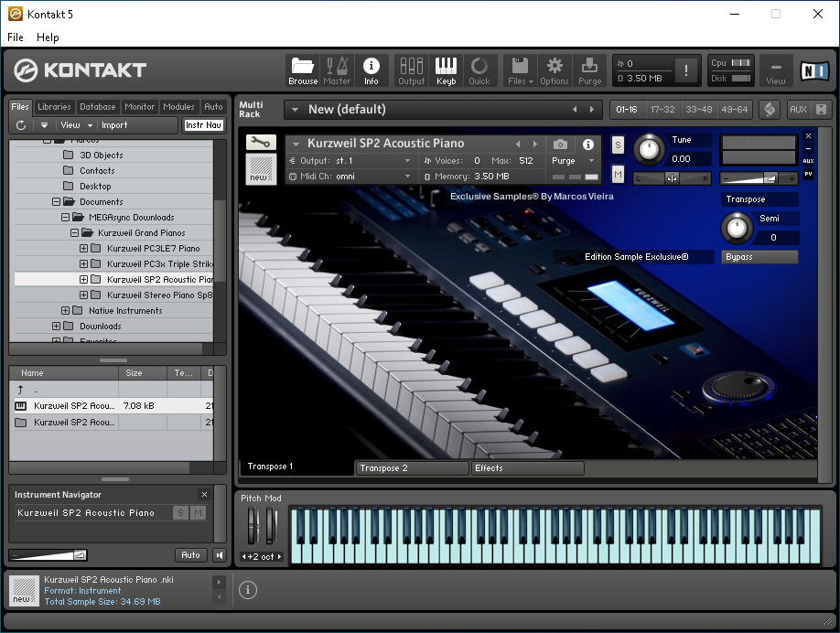Image resolution: width=840 pixels, height=633 pixels.
Task: Collapse the Documents folder tree node
Action: (56, 202)
